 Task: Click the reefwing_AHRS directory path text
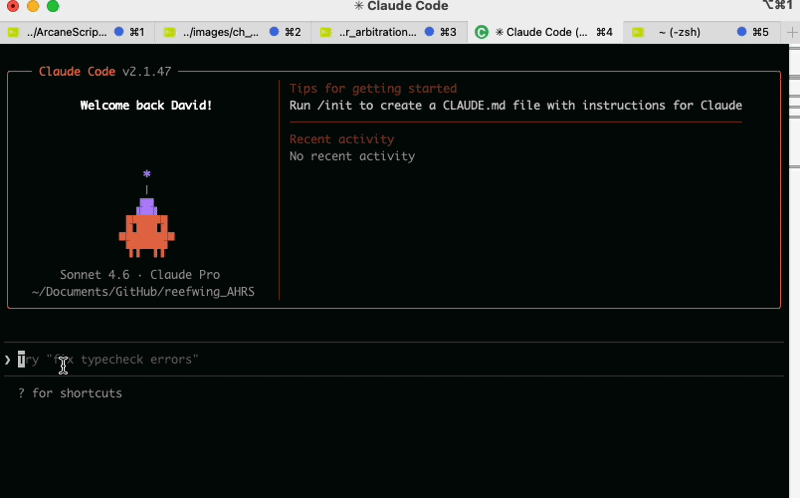point(143,292)
